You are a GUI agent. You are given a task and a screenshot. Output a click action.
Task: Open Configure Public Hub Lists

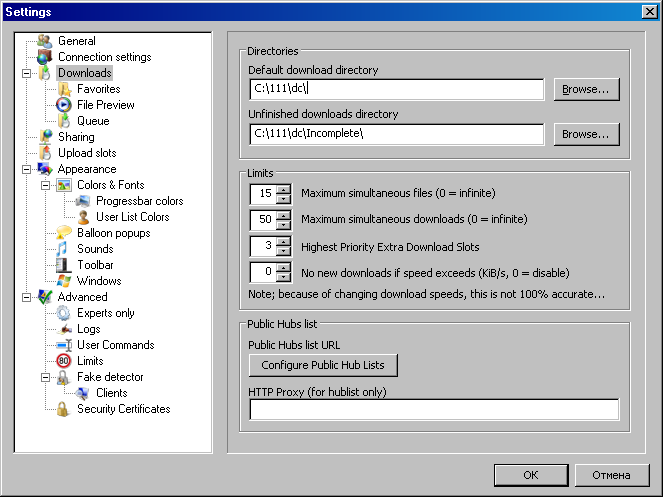coord(323,365)
